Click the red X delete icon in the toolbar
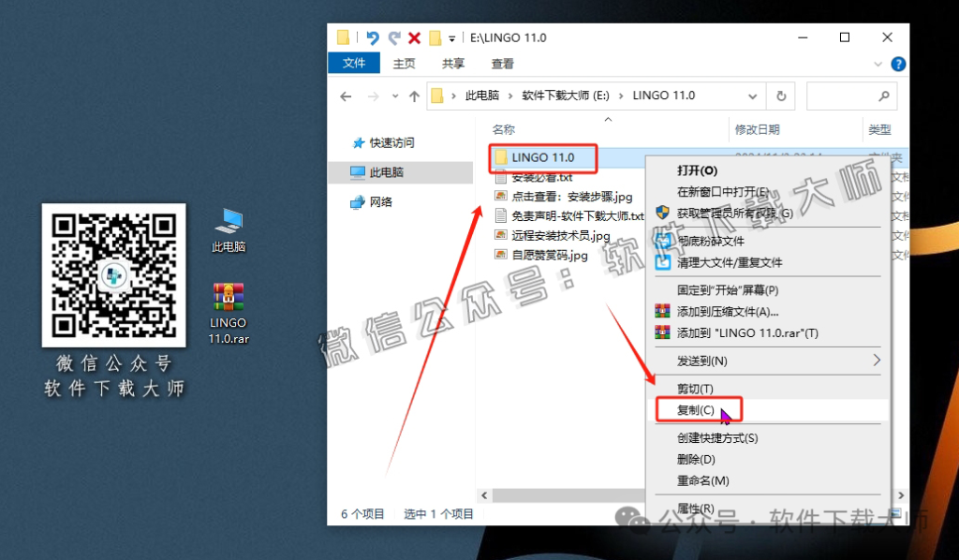Viewport: 959px width, 560px height. (415, 37)
